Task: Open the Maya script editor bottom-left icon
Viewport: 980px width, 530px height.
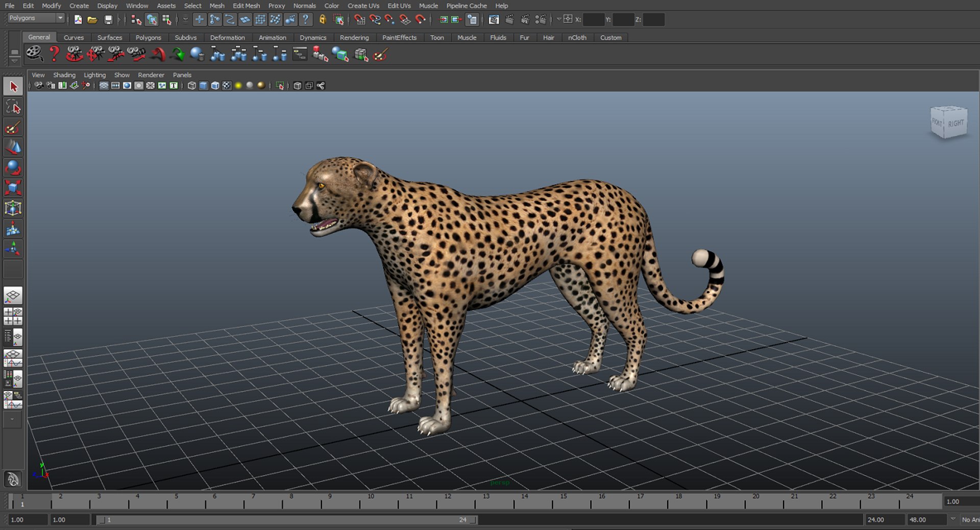Action: (13, 479)
